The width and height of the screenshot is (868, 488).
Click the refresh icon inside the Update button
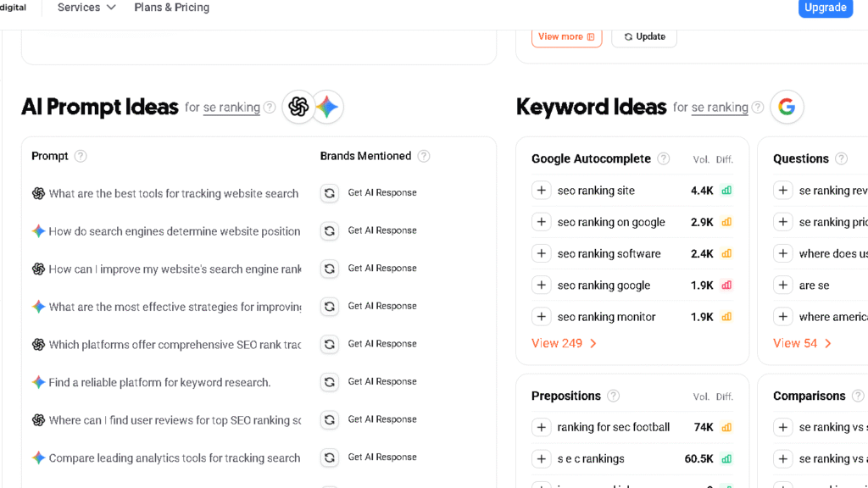(628, 36)
